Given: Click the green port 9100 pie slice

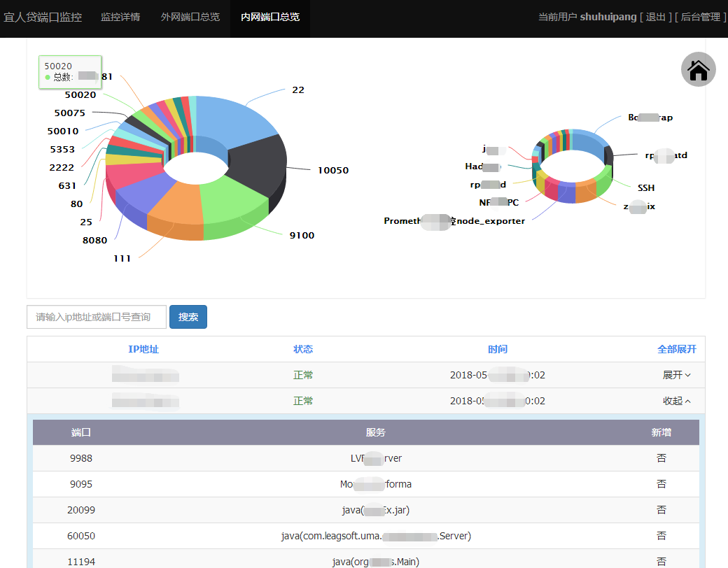Looking at the screenshot, I should pyautogui.click(x=232, y=204).
